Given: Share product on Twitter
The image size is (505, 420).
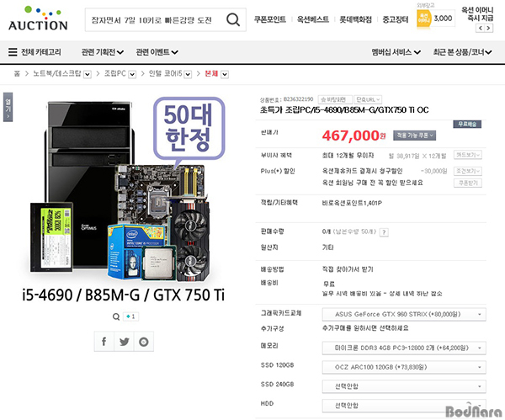Looking at the screenshot, I should [x=124, y=342].
